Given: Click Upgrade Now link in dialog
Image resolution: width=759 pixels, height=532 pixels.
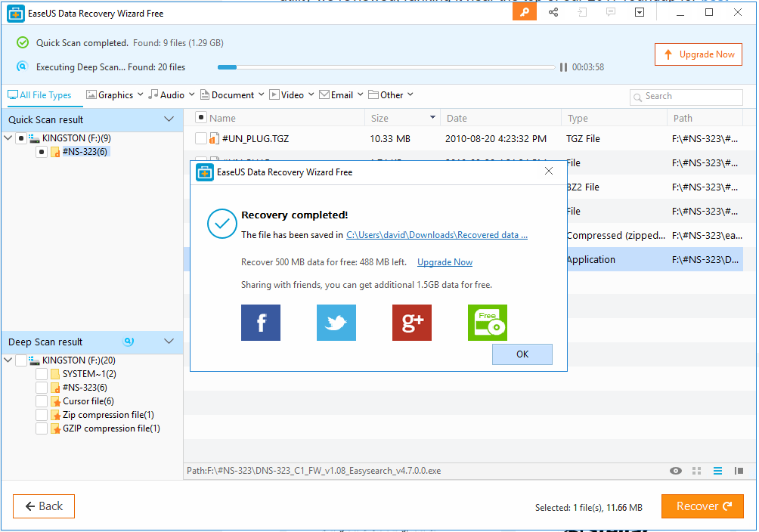Looking at the screenshot, I should click(445, 262).
